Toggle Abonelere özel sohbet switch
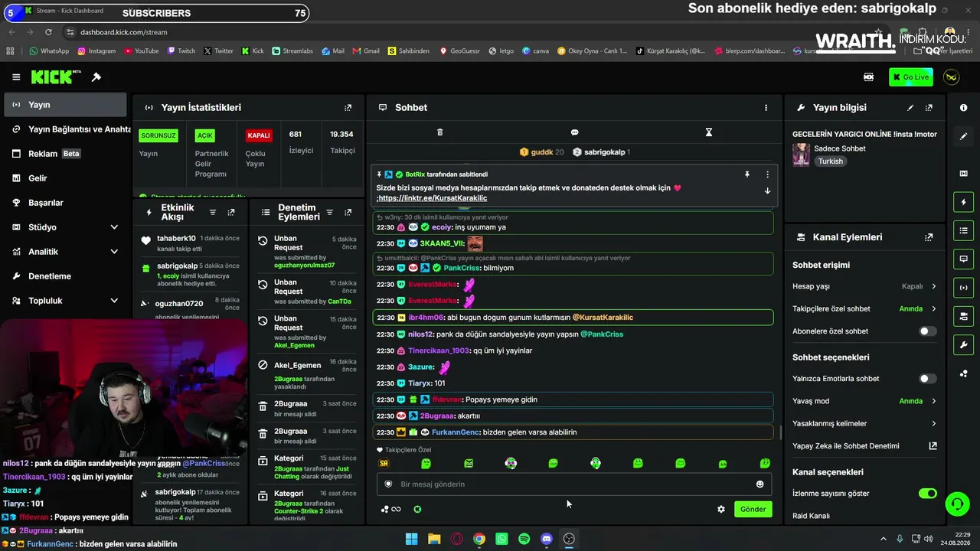Screen dimensions: 980x551 (x=927, y=331)
